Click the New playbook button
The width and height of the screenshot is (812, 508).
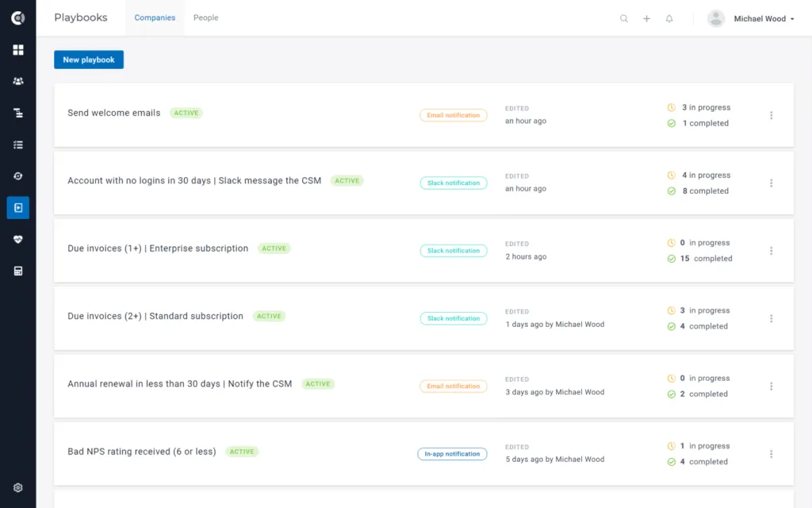pos(89,60)
